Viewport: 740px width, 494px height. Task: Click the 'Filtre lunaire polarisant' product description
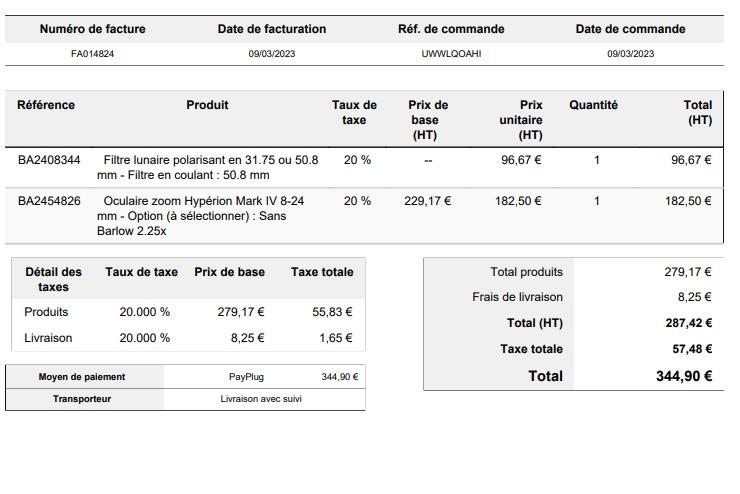208,167
